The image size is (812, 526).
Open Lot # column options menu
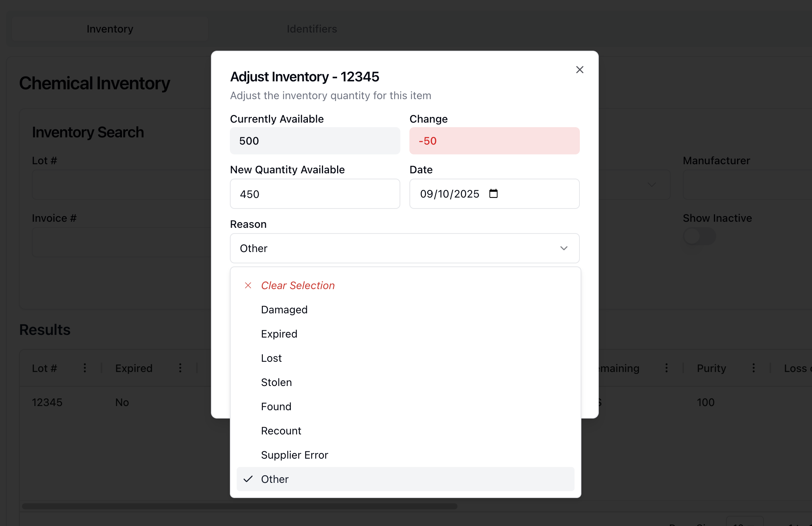(x=85, y=368)
